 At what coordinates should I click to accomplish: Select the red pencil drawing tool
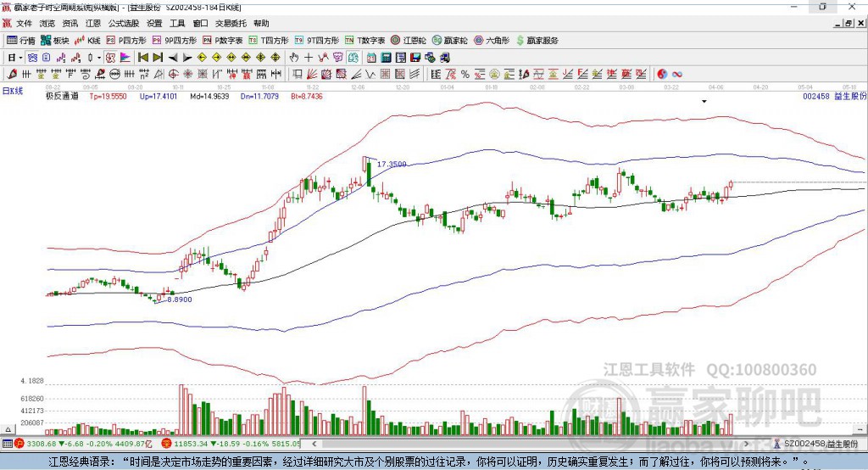(x=12, y=75)
